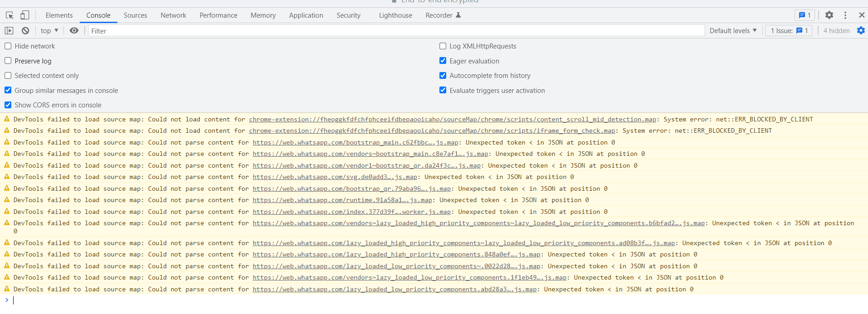Open the top JavaScript context dropdown
Viewport: 868px width, 314px height.
pyautogui.click(x=49, y=31)
